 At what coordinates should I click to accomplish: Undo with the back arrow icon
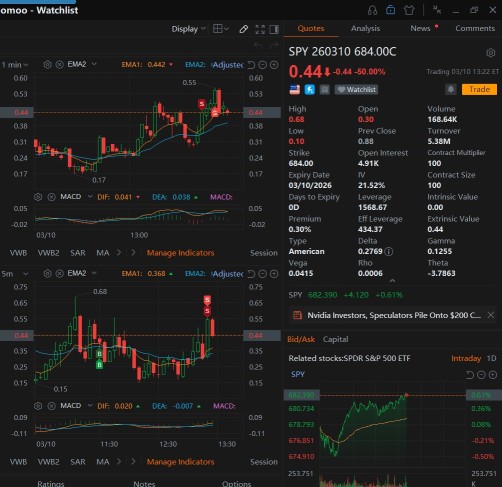coord(258,45)
